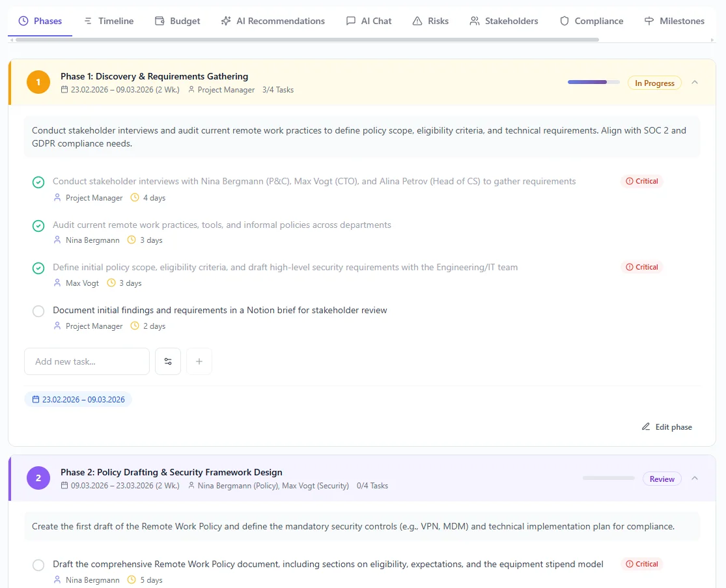Open the AI Recommendations tab
This screenshot has width=726, height=588.
[x=273, y=21]
